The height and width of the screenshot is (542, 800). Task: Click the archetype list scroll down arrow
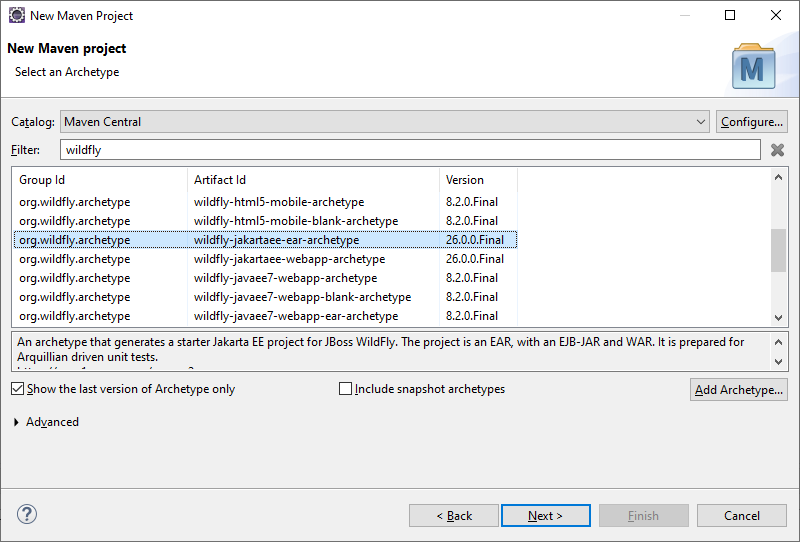[778, 317]
